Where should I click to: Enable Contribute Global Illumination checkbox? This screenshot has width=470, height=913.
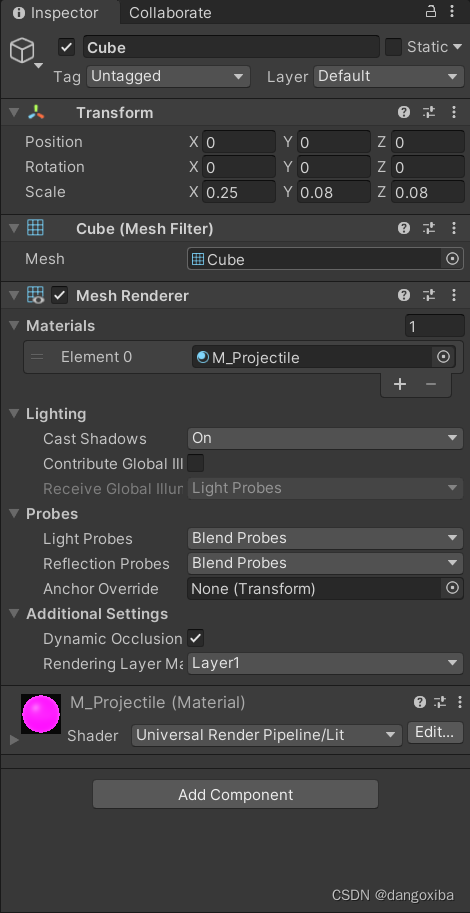(196, 463)
